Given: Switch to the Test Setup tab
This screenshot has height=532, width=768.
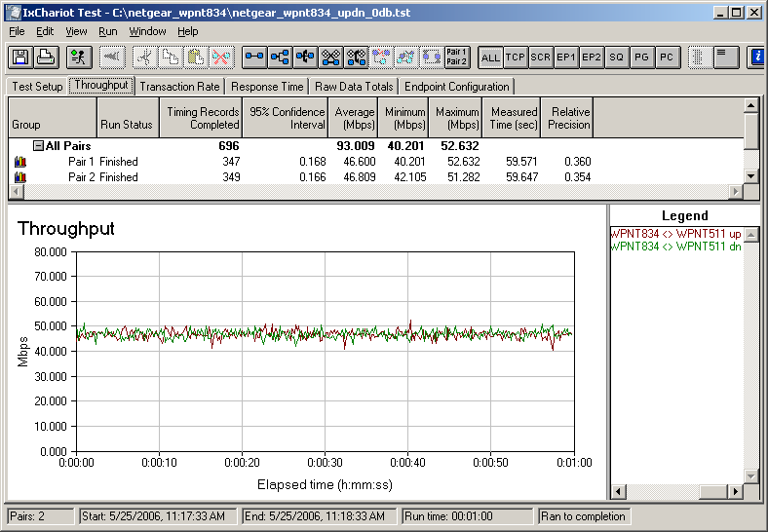Looking at the screenshot, I should point(37,87).
